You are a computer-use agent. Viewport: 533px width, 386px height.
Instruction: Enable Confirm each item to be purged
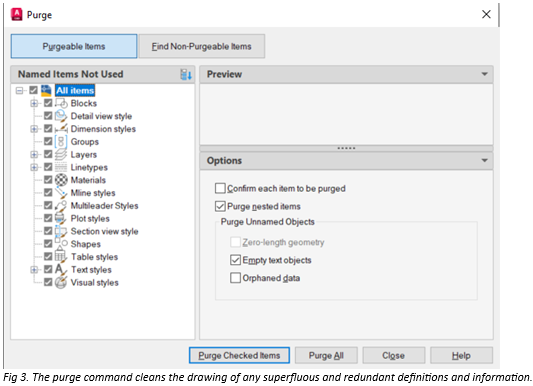click(220, 188)
